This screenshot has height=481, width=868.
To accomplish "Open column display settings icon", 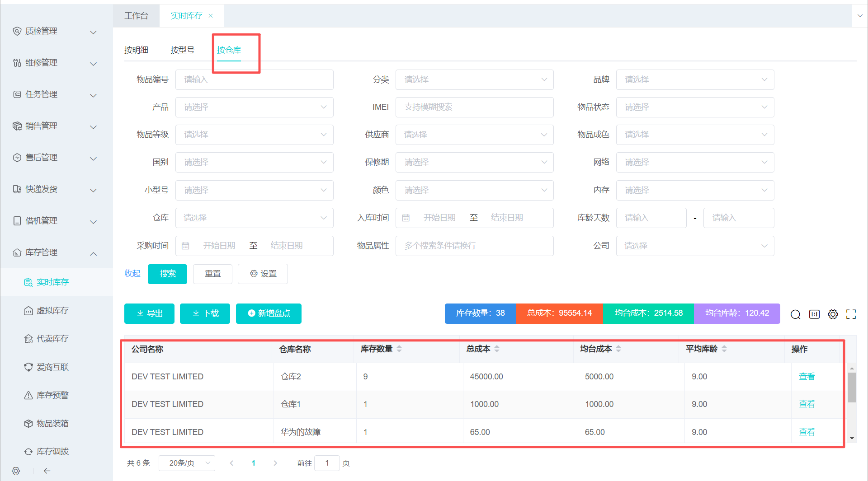I will 814,314.
